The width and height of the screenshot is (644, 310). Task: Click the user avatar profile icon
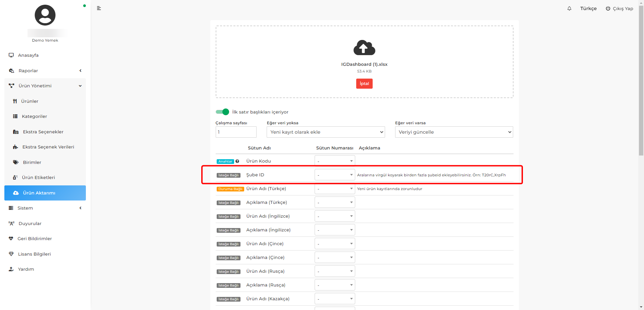pyautogui.click(x=45, y=15)
